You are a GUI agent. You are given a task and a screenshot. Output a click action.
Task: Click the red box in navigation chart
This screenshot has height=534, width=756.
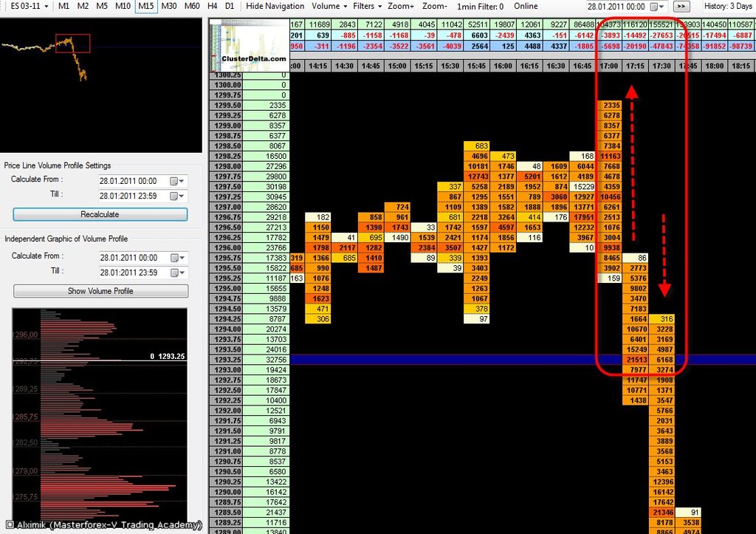[x=73, y=44]
